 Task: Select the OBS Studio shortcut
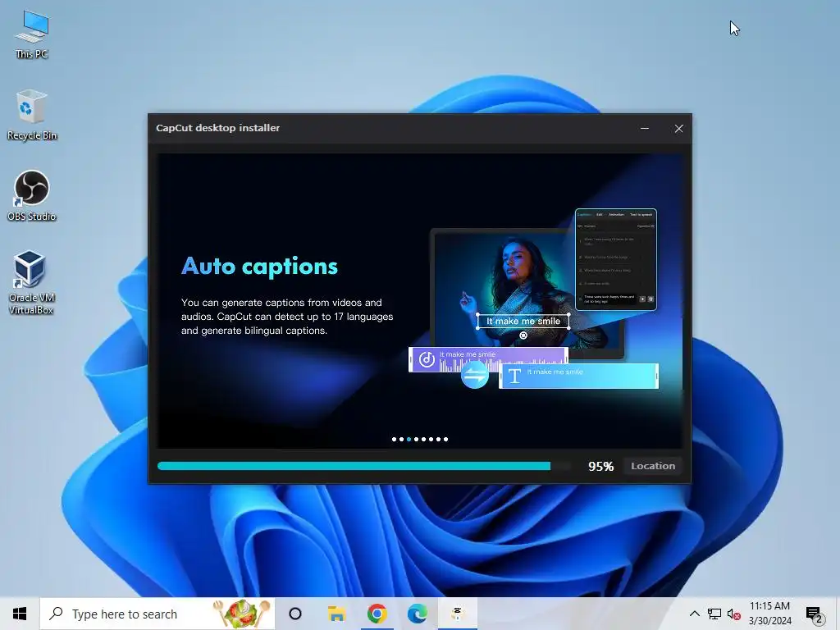[32, 195]
